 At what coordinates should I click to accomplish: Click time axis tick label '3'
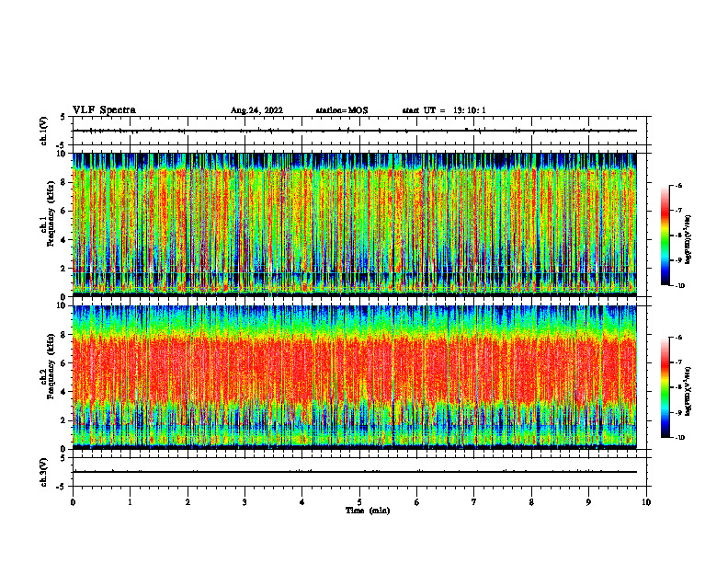click(x=245, y=502)
